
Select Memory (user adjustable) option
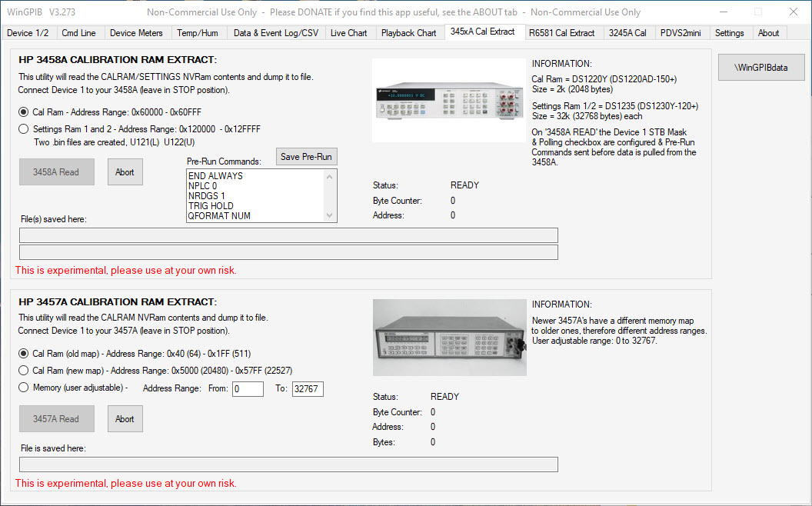click(x=25, y=388)
